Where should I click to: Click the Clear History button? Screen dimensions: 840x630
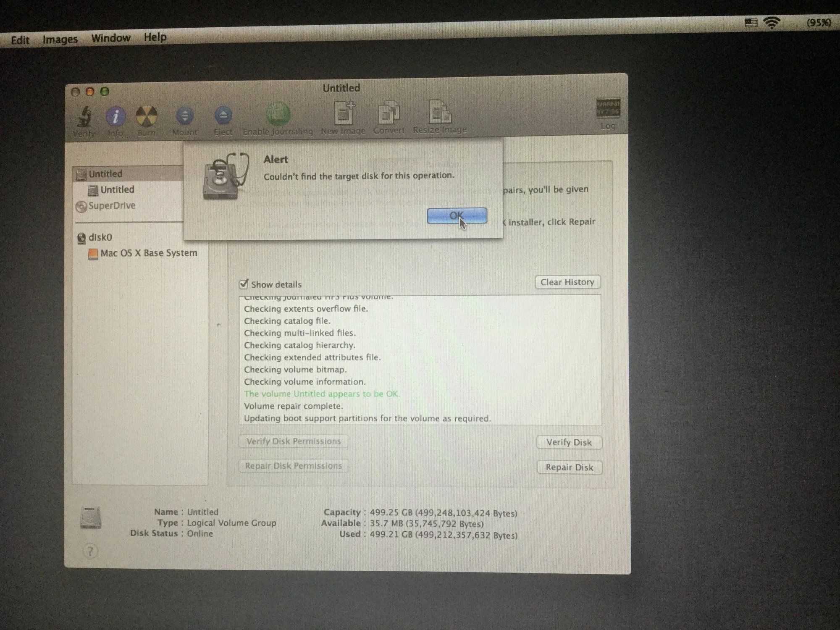point(567,282)
